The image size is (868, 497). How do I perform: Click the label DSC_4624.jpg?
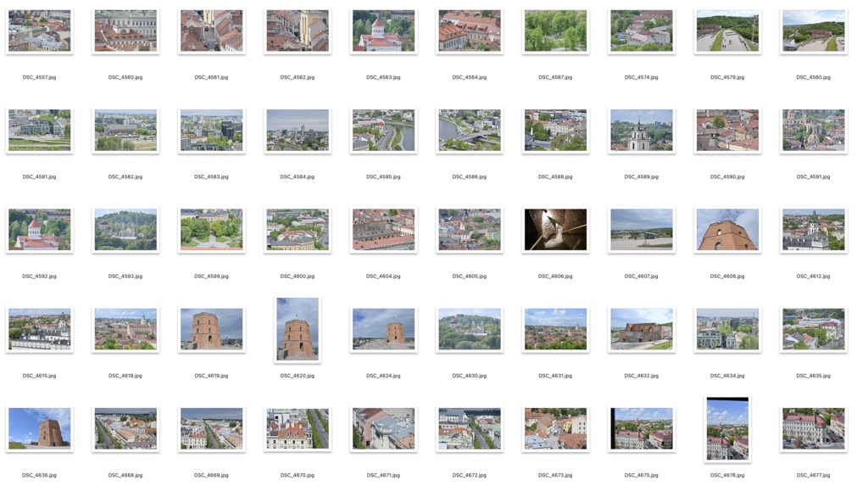pos(384,376)
